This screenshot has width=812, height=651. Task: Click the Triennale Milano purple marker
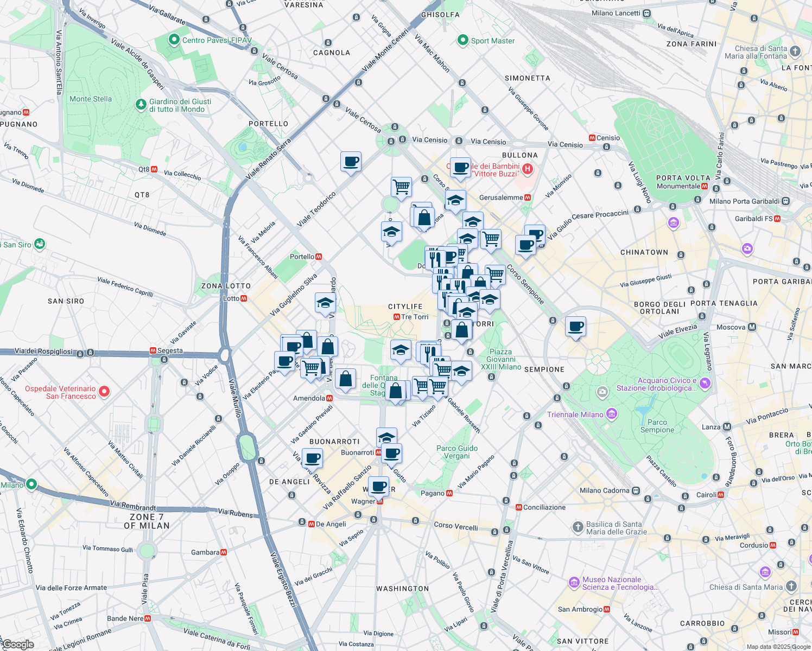click(612, 414)
